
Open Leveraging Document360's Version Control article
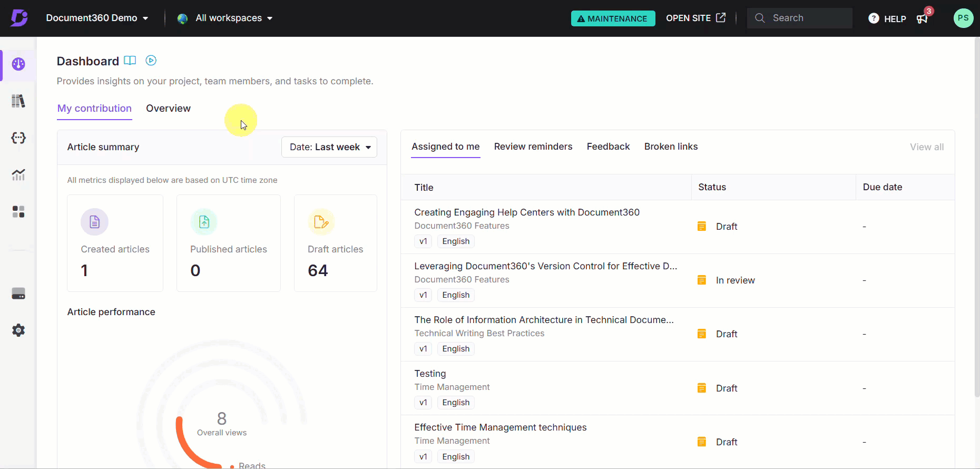pyautogui.click(x=546, y=266)
